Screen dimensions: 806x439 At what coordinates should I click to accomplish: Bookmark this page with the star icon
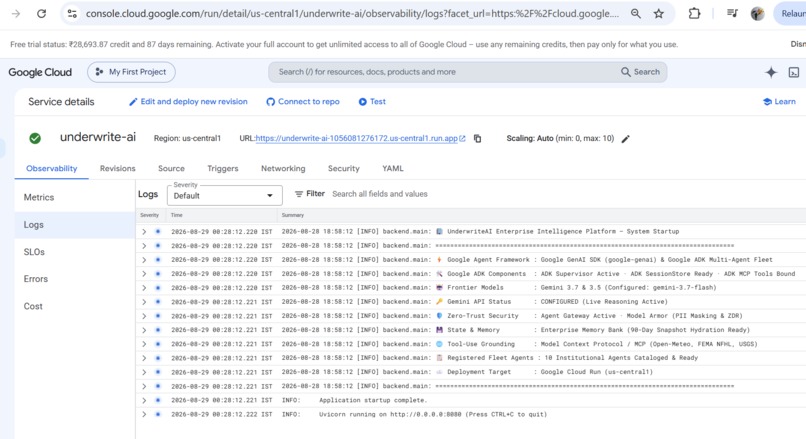click(x=658, y=14)
